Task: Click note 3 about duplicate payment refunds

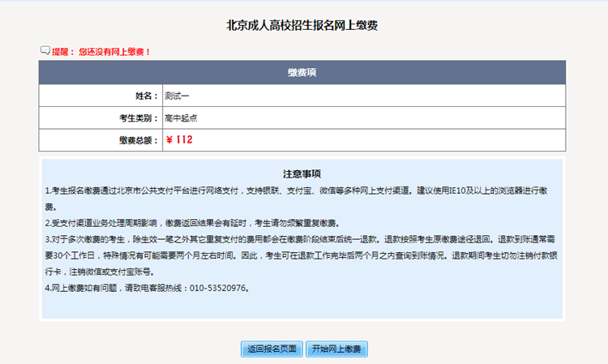Action: tap(243, 239)
